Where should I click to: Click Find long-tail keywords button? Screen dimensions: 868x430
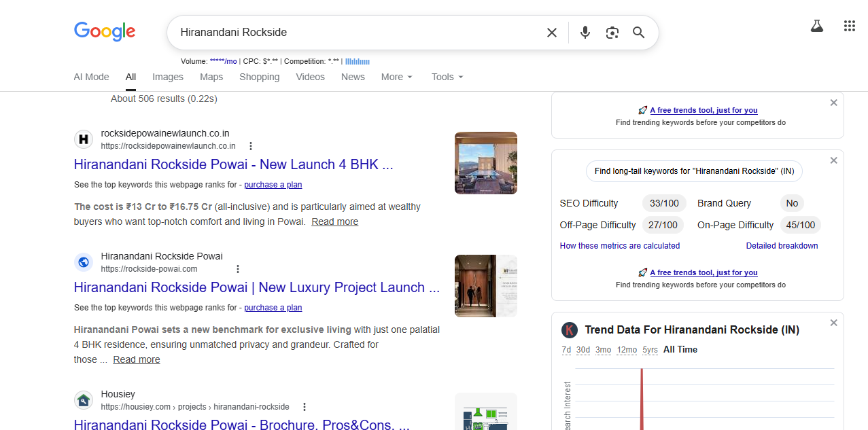[x=694, y=171]
